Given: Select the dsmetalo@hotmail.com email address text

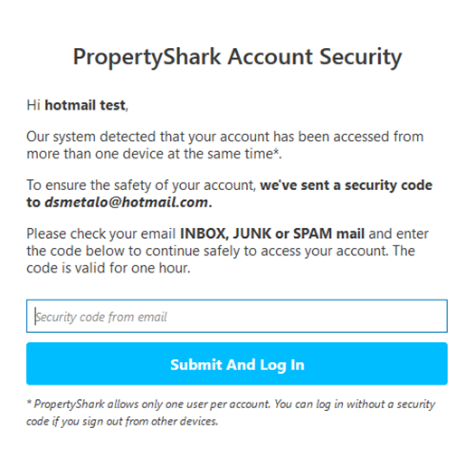Looking at the screenshot, I should click(127, 202).
